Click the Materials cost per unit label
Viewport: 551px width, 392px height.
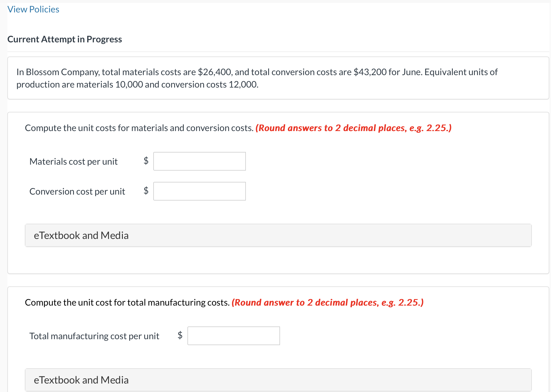point(73,162)
